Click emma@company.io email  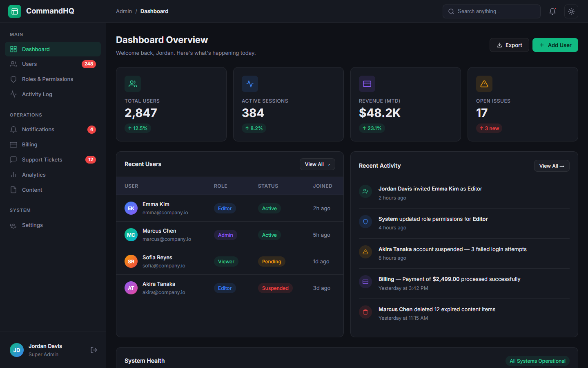point(165,213)
